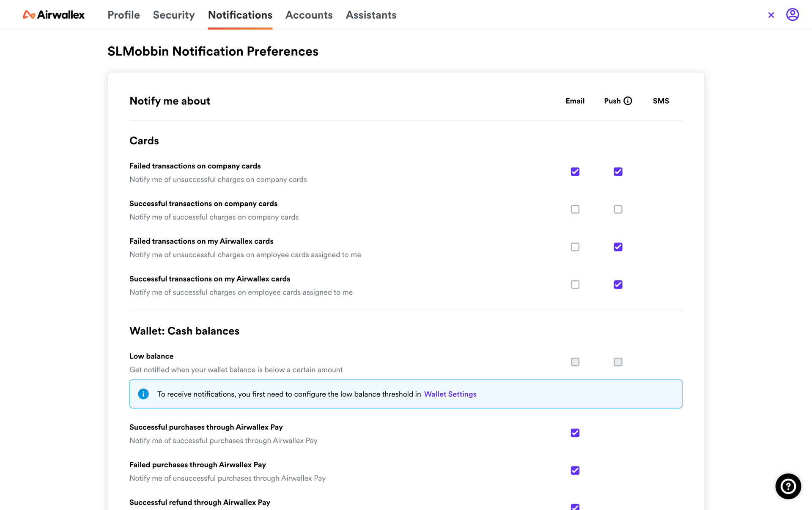This screenshot has width=812, height=510.
Task: Click the Airwallex logo
Action: 54,15
